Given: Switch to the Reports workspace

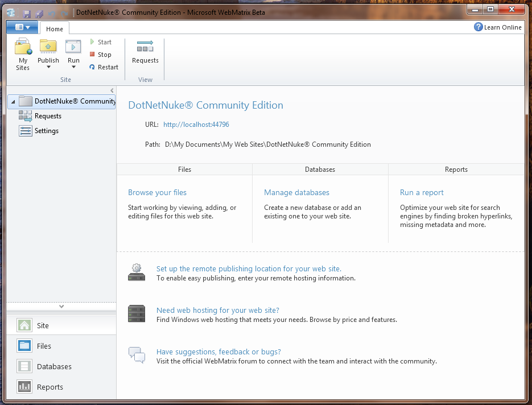Looking at the screenshot, I should pos(61,387).
